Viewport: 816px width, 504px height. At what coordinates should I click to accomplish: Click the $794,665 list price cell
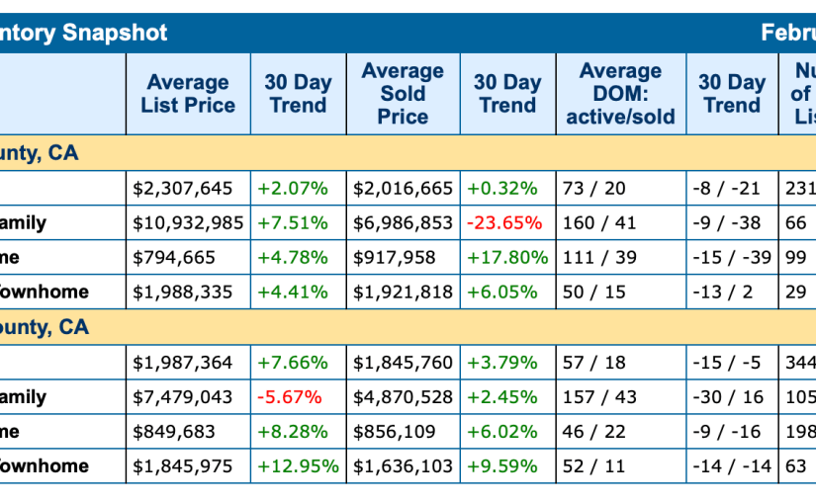(188, 257)
